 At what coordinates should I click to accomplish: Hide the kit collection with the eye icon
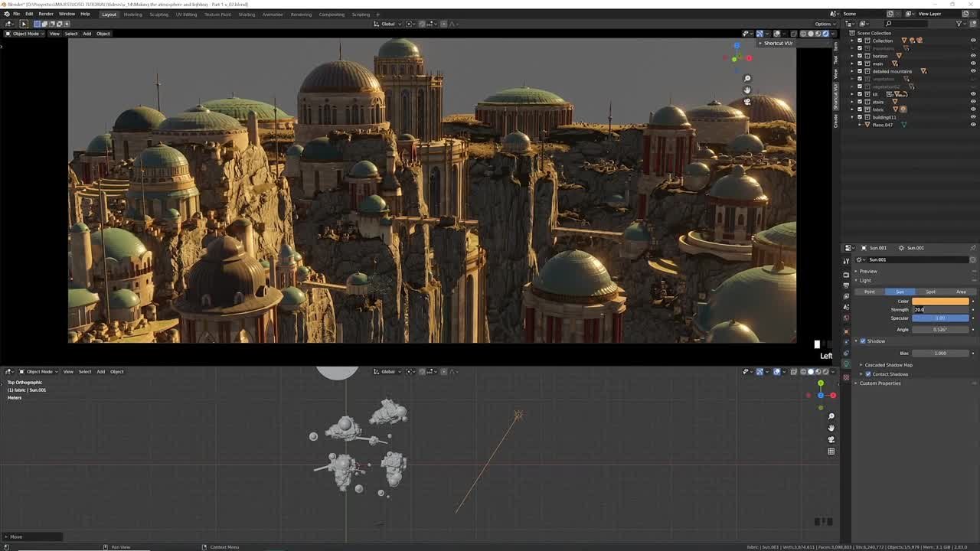point(973,94)
